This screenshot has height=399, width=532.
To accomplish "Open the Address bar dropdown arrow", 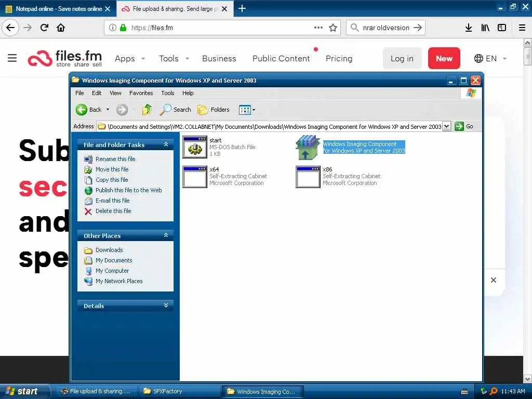I will 446,126.
